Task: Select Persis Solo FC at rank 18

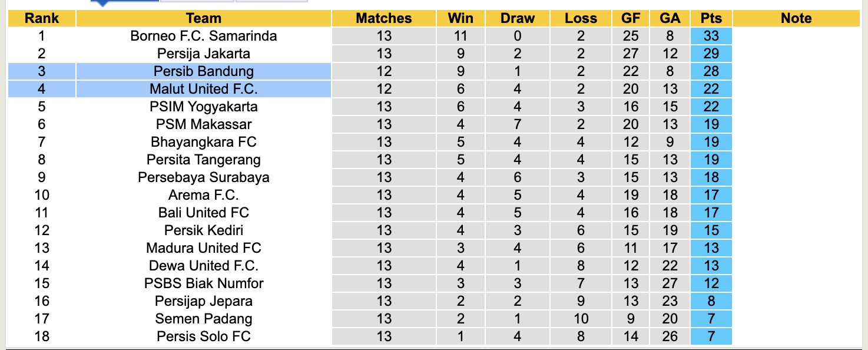Action: pyautogui.click(x=203, y=336)
